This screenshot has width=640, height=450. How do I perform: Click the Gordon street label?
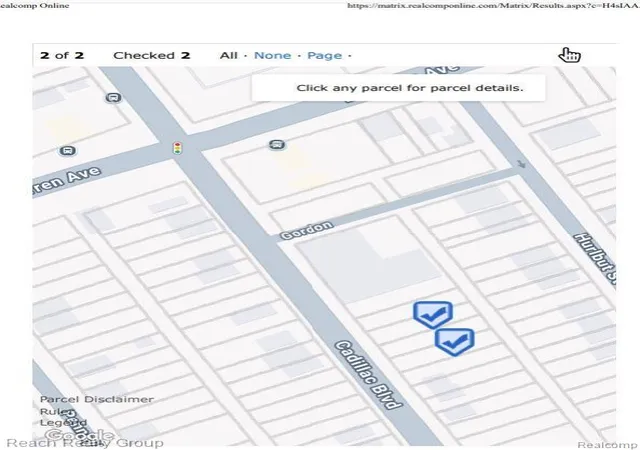[x=307, y=230]
